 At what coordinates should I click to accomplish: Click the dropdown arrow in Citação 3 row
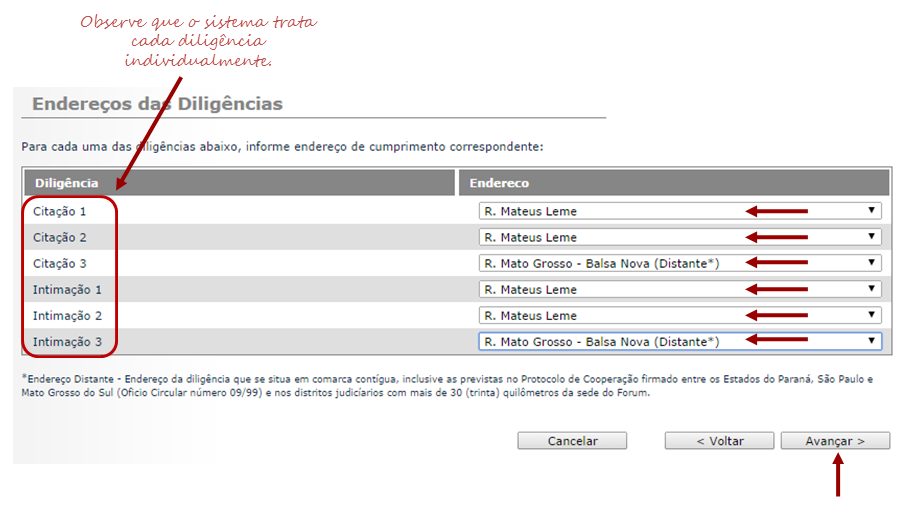pyautogui.click(x=871, y=262)
